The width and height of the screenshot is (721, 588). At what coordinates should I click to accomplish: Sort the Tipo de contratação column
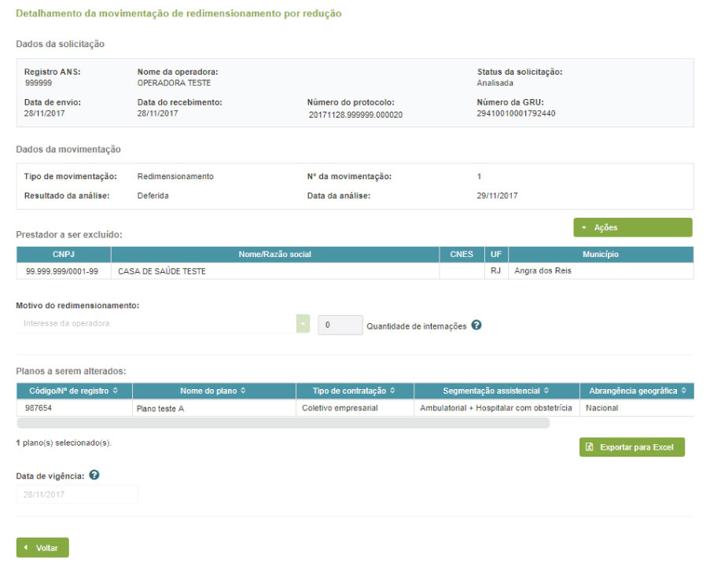coord(392,391)
